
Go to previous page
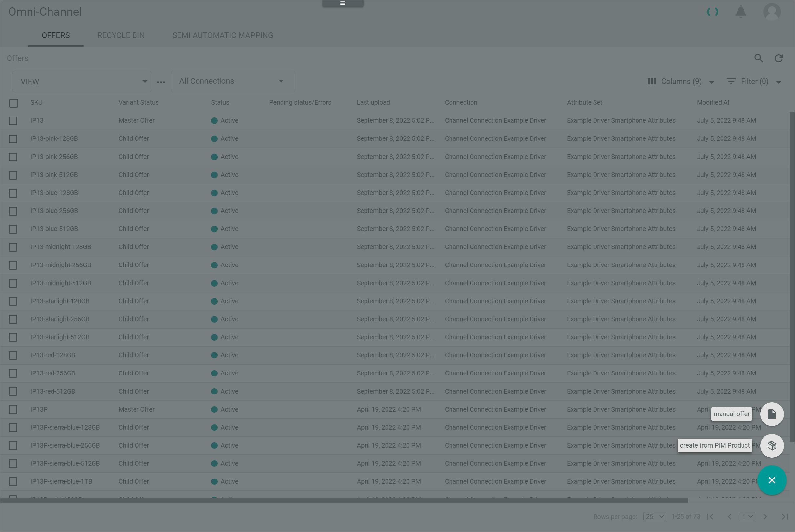pyautogui.click(x=729, y=516)
